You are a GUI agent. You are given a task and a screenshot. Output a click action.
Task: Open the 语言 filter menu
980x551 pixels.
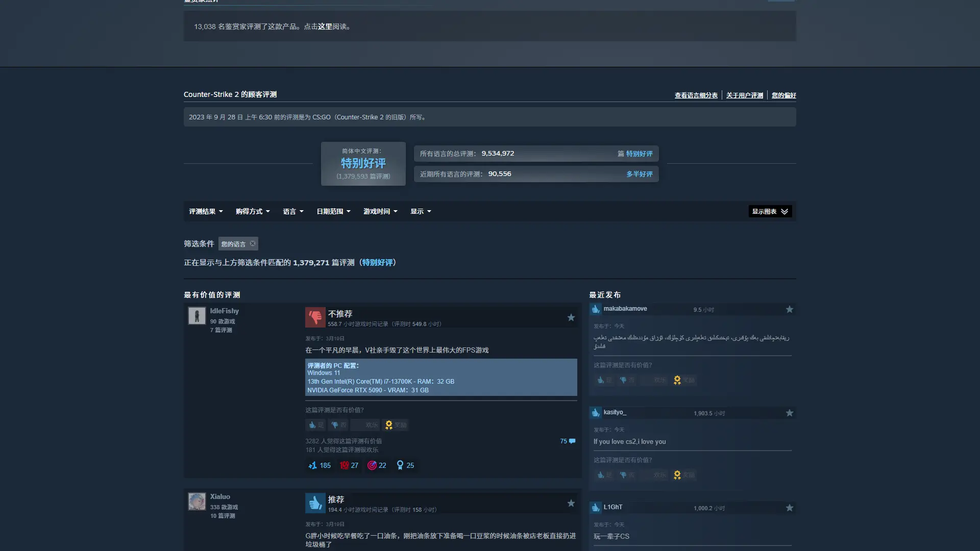(x=293, y=212)
